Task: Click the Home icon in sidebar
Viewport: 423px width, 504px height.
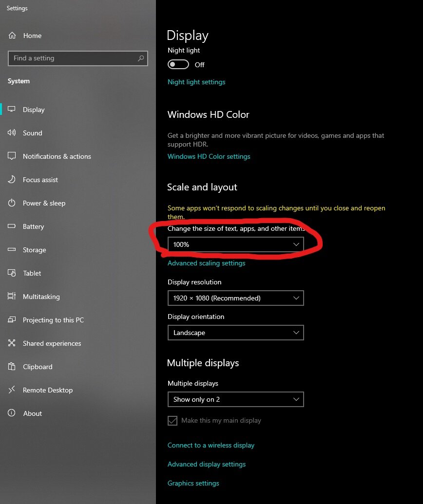Action: tap(12, 36)
